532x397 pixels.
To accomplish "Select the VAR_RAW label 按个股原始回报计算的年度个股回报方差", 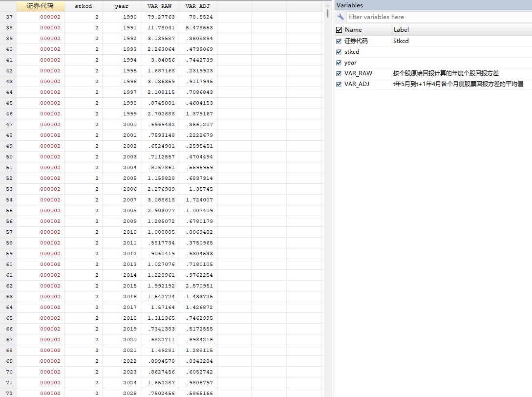I will tap(446, 73).
